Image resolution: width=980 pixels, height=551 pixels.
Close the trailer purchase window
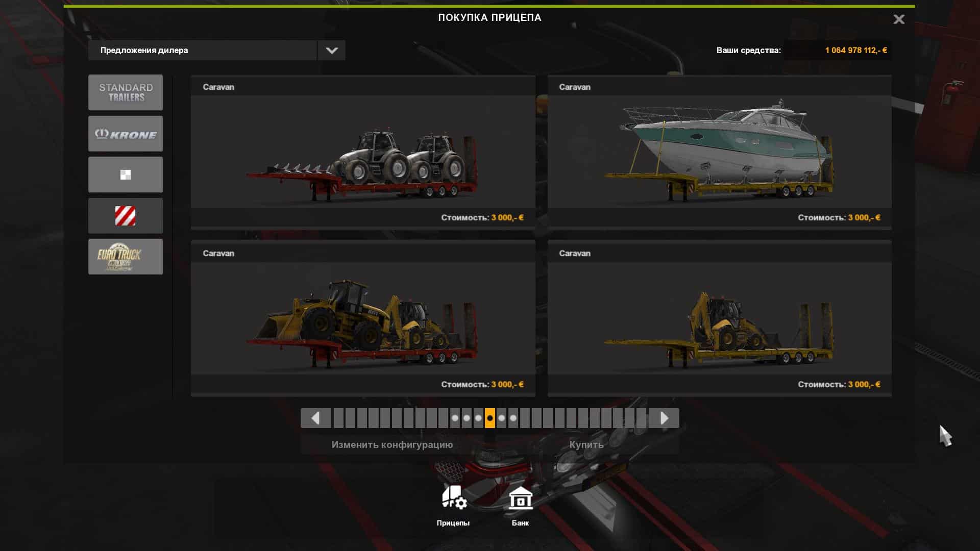click(899, 19)
